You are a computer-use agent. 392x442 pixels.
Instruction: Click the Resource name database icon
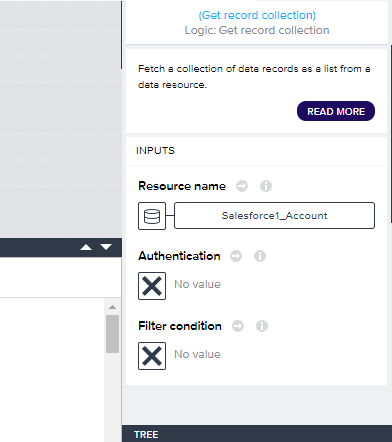pos(152,216)
